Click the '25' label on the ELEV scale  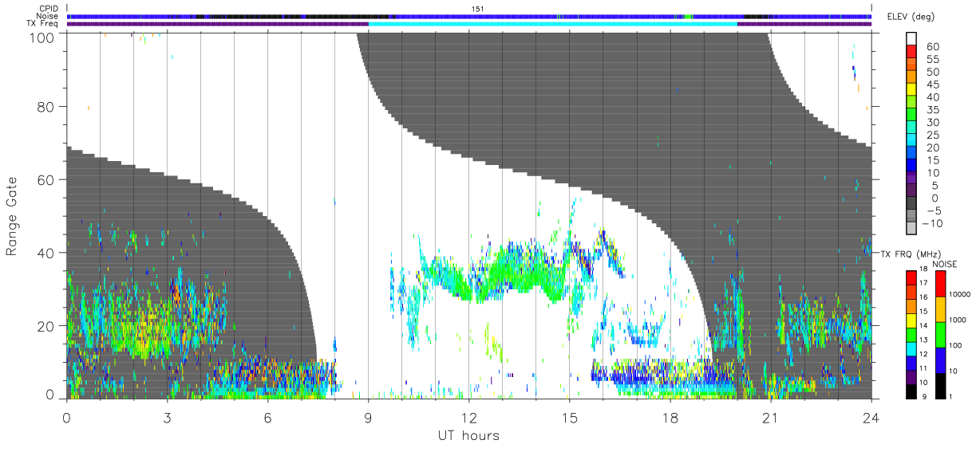coord(932,136)
